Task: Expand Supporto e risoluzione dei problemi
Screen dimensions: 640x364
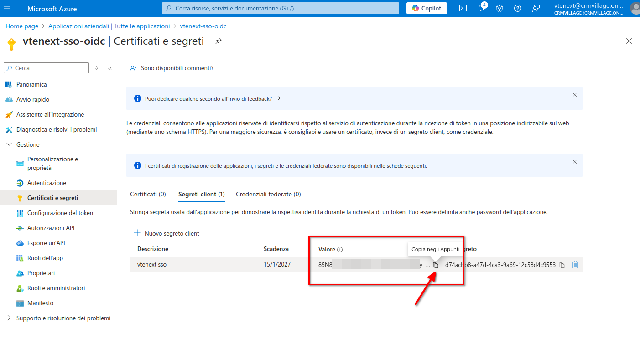Action: tap(9, 318)
